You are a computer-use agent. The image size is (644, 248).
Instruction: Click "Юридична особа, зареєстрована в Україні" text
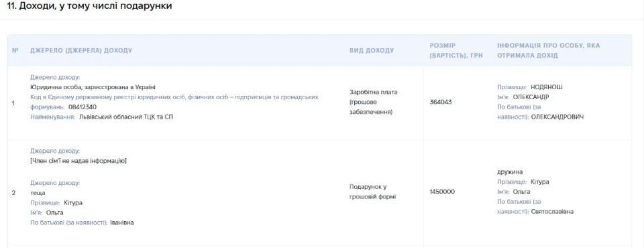click(93, 87)
